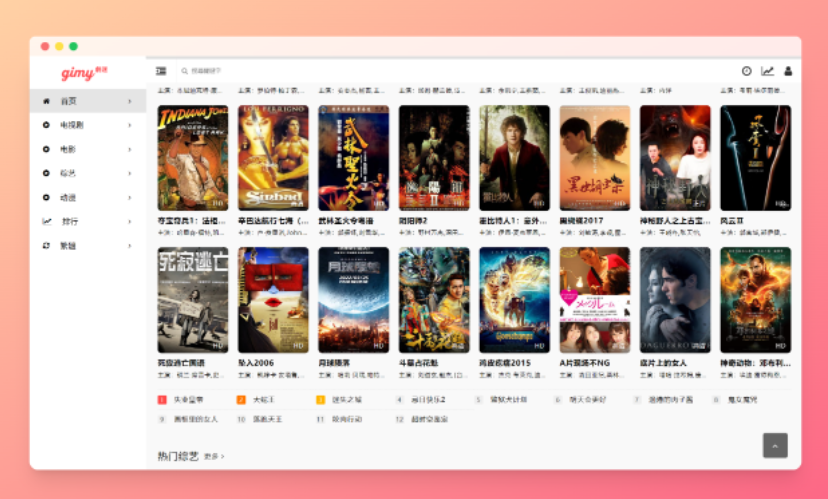The height and width of the screenshot is (499, 828).
Task: Select 综艺 in the sidebar menu
Action: pyautogui.click(x=68, y=173)
